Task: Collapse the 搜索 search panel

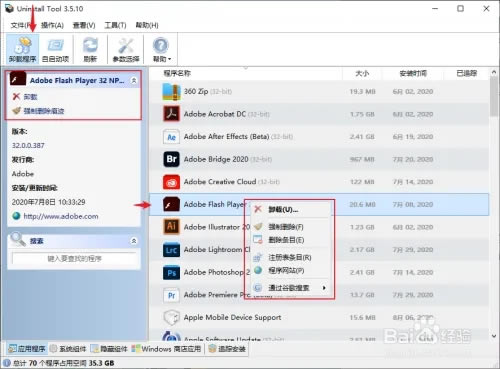Action: coord(134,241)
